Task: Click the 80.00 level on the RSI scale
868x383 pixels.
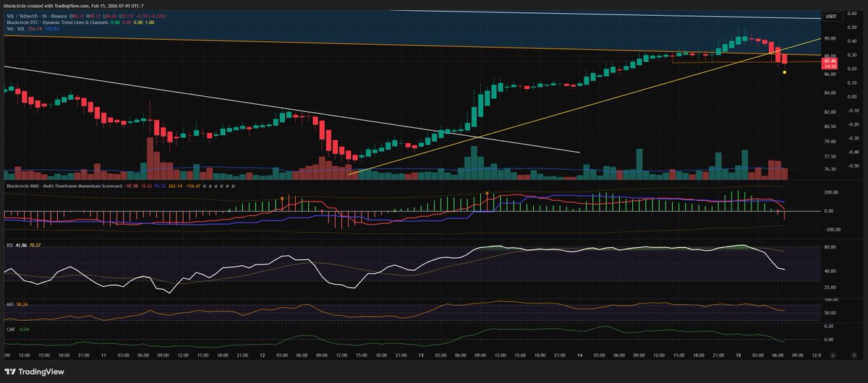Action: pos(830,247)
